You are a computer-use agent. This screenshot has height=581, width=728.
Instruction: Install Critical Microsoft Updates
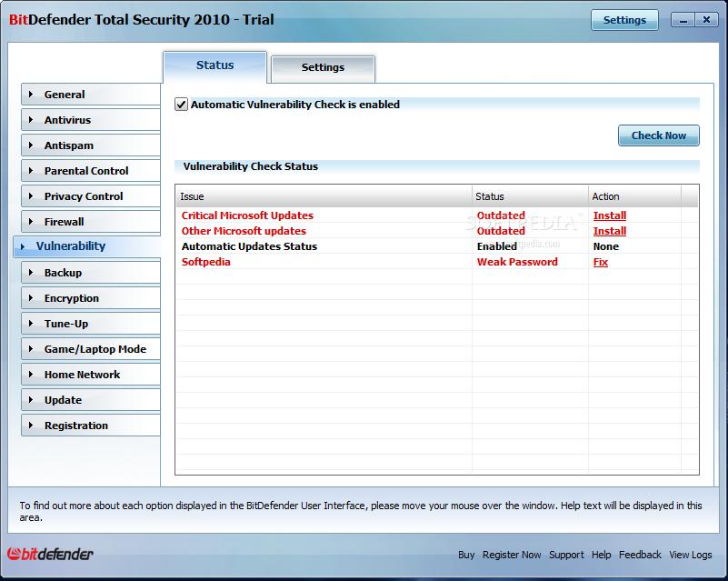(609, 215)
